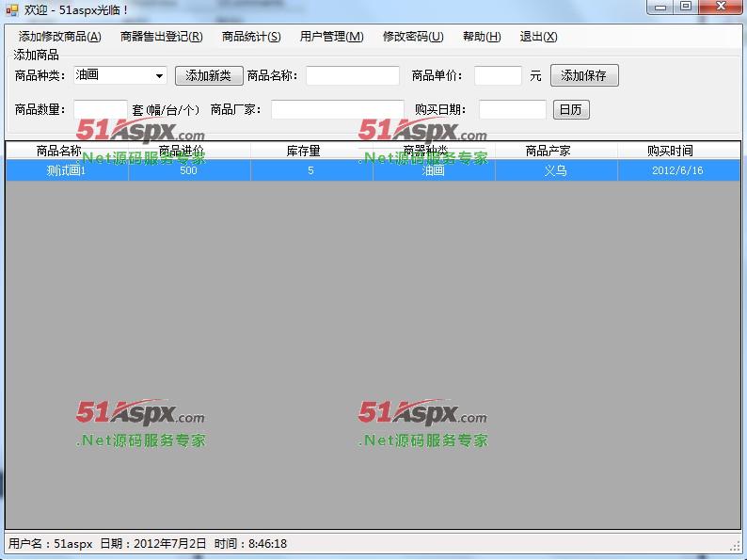Sort by 购买时间 column header

[679, 151]
